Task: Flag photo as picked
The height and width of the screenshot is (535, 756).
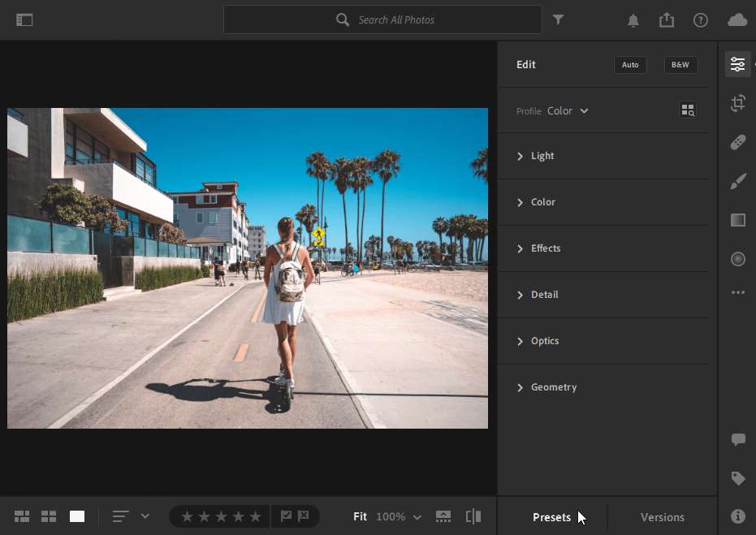Action: (x=286, y=516)
